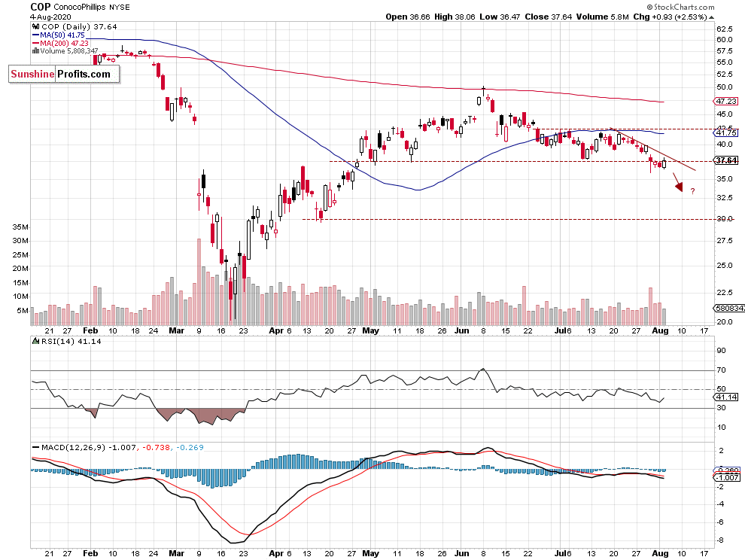Click the Feb label under the MACD panel
The image size is (745, 560).
pos(90,553)
